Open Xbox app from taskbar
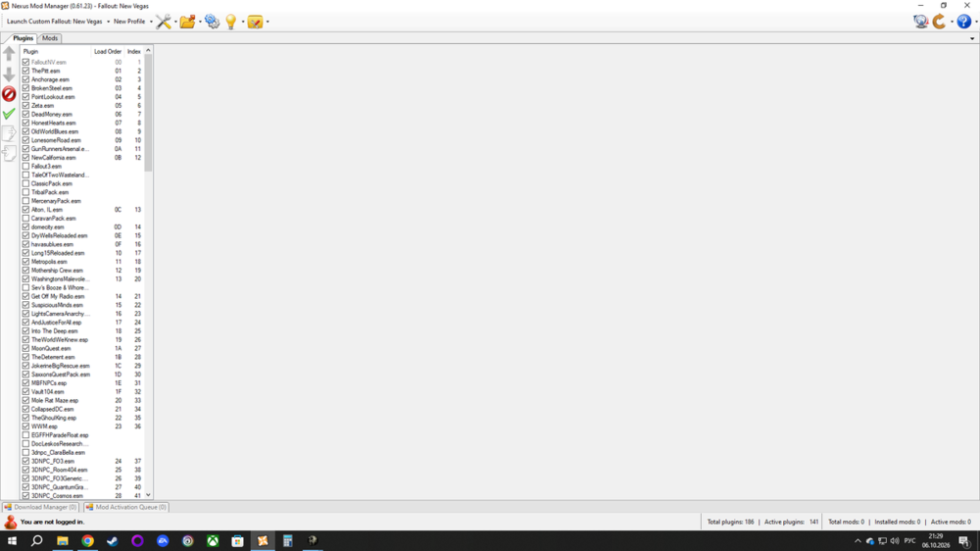The width and height of the screenshot is (980, 551). (x=213, y=541)
